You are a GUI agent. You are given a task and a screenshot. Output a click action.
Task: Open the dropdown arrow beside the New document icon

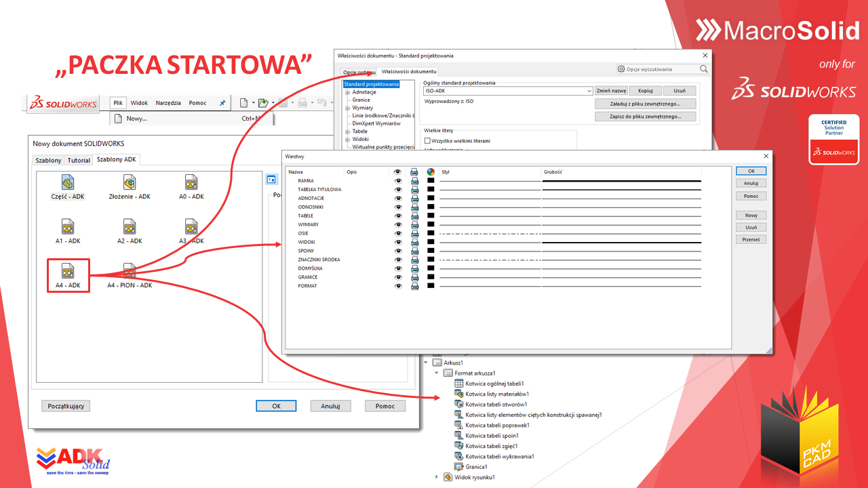253,103
